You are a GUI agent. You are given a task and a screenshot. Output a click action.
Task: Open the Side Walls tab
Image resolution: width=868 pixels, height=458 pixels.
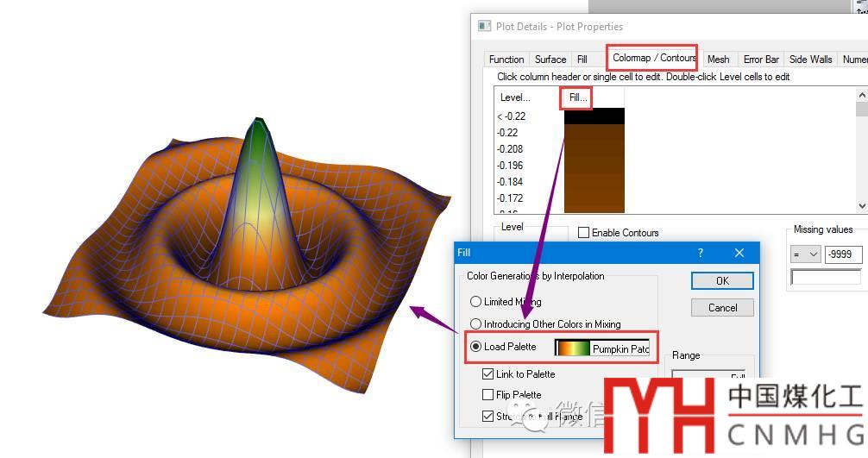pos(810,60)
